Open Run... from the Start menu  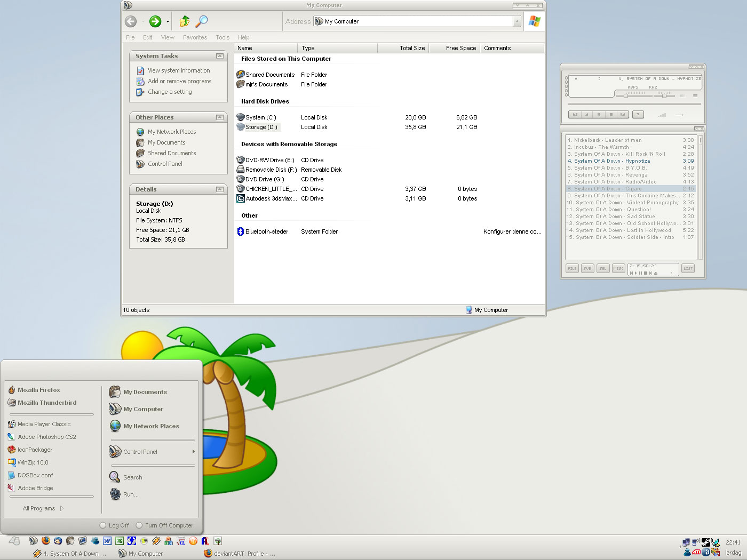(x=124, y=494)
